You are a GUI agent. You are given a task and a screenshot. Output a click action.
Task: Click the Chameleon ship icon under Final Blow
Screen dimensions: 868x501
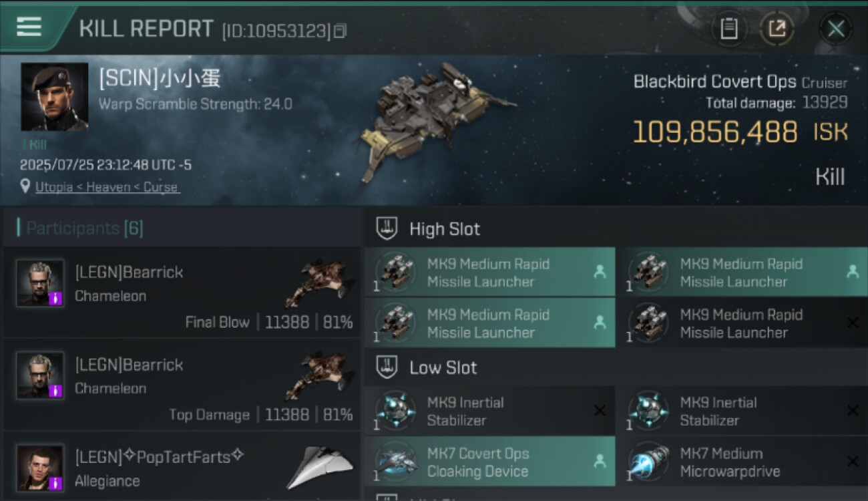coord(319,281)
